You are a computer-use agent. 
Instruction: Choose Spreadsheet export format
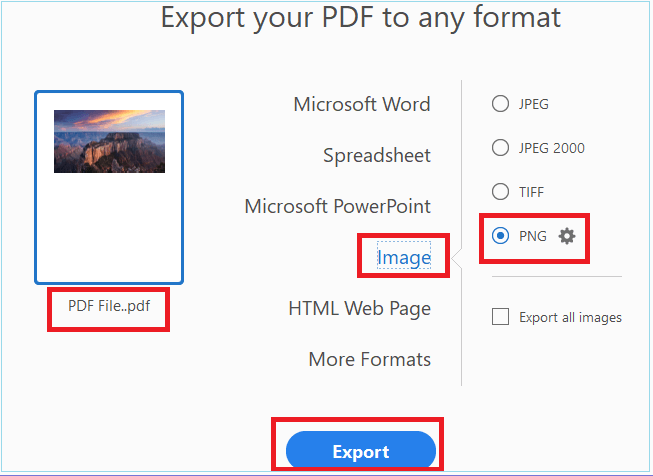click(377, 155)
